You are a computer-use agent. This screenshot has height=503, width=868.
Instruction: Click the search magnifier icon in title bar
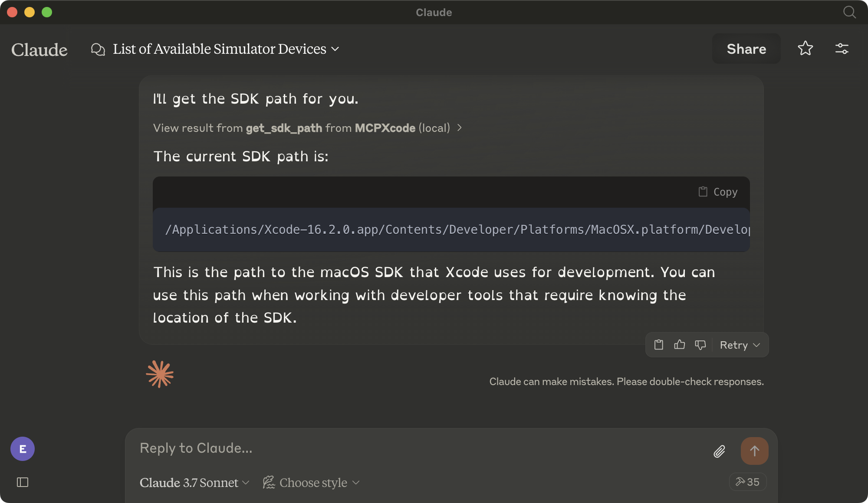(849, 12)
